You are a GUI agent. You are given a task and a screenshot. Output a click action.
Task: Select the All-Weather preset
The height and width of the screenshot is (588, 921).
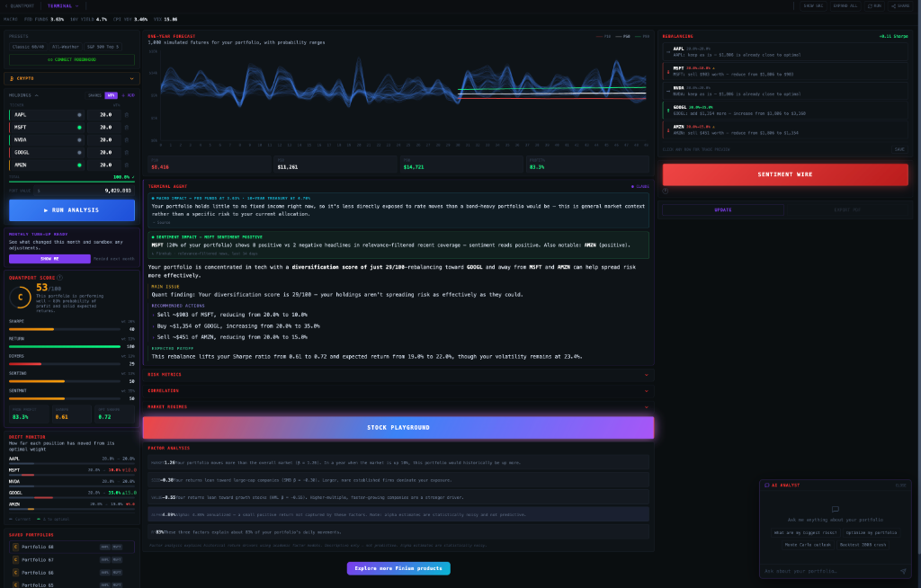pyautogui.click(x=65, y=47)
